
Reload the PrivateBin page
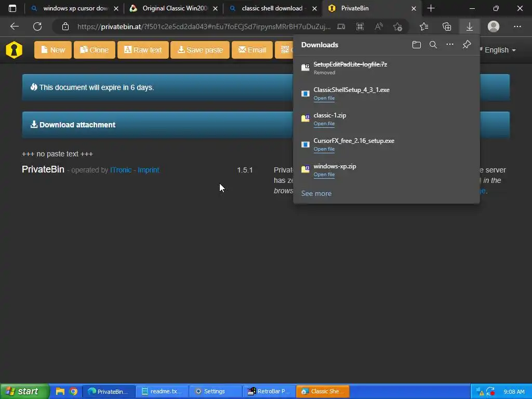37,26
